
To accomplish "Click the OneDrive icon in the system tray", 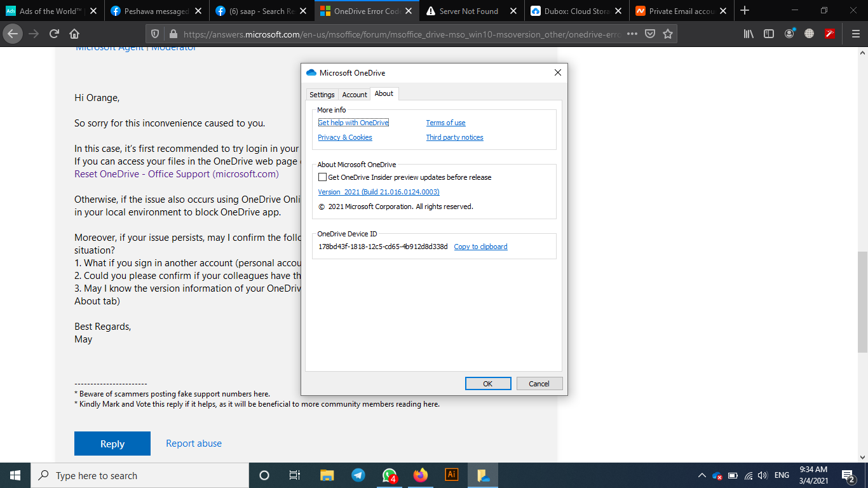I will (x=717, y=475).
